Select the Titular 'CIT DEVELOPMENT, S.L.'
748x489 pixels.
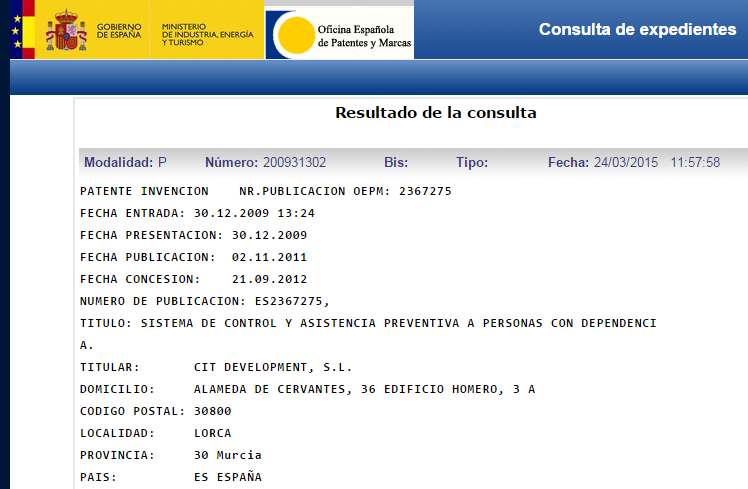(x=273, y=367)
